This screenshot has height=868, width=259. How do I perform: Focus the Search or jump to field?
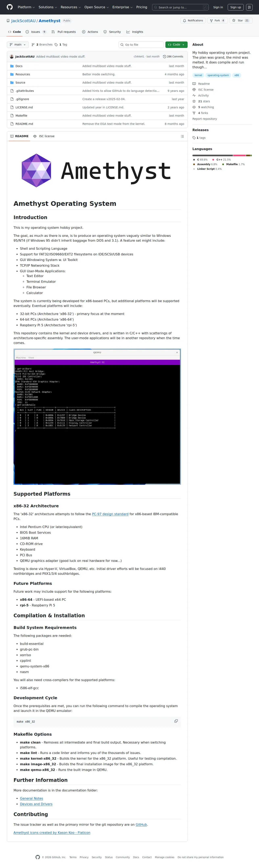pos(180,7)
